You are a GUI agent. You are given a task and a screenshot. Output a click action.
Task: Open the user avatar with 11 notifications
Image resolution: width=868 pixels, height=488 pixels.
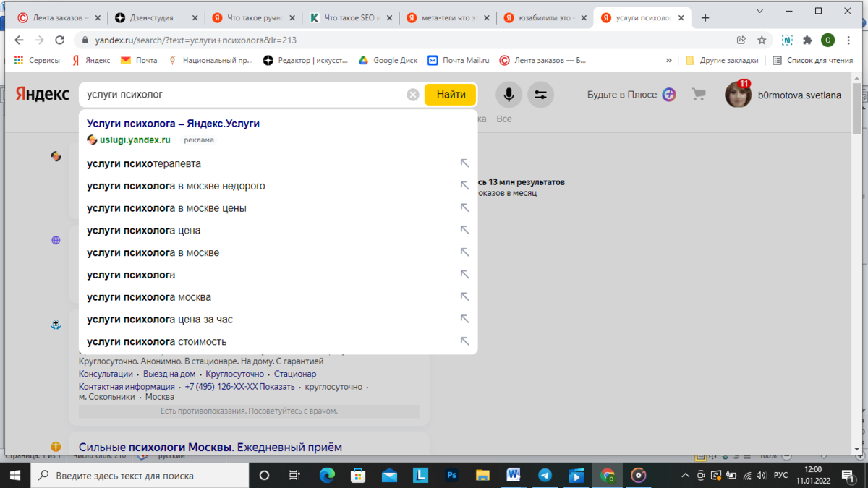(x=739, y=95)
